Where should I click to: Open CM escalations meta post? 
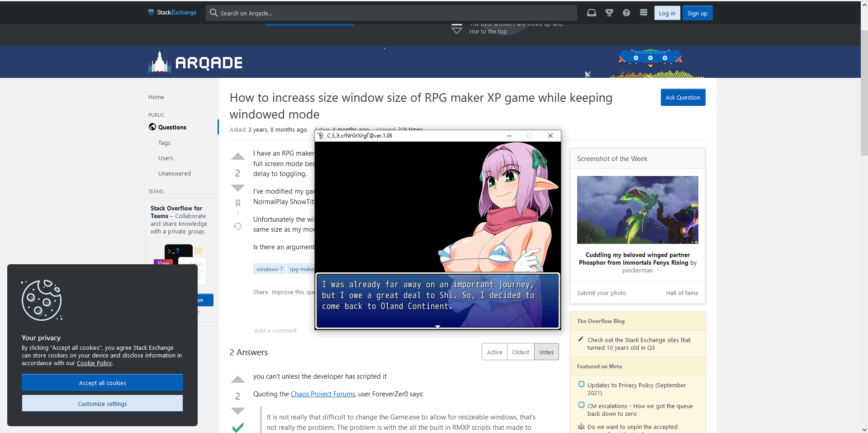640,410
